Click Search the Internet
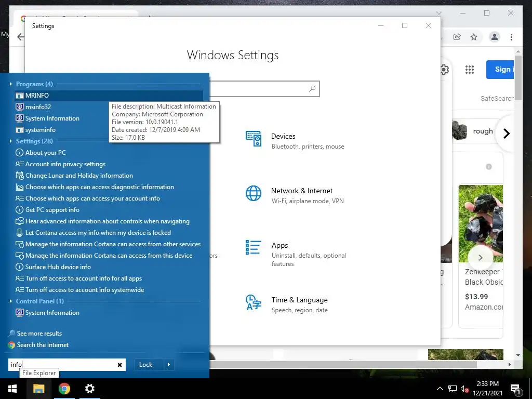The height and width of the screenshot is (399, 532). pyautogui.click(x=38, y=345)
